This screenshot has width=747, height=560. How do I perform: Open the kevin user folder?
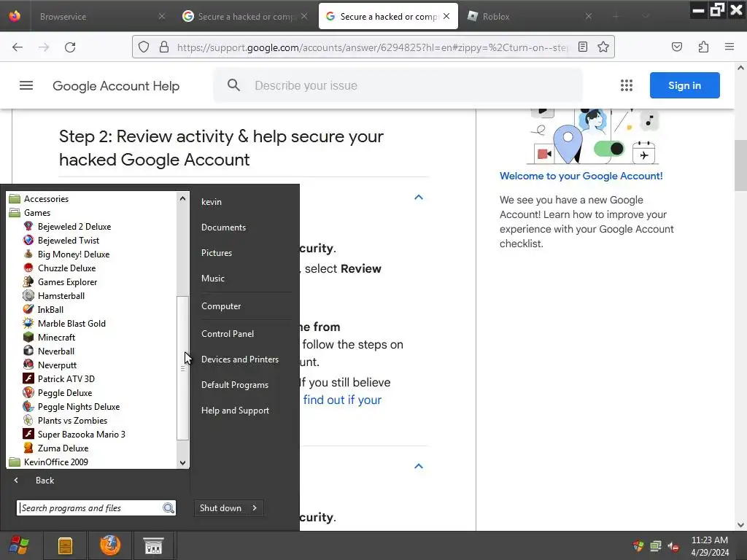[x=211, y=202]
